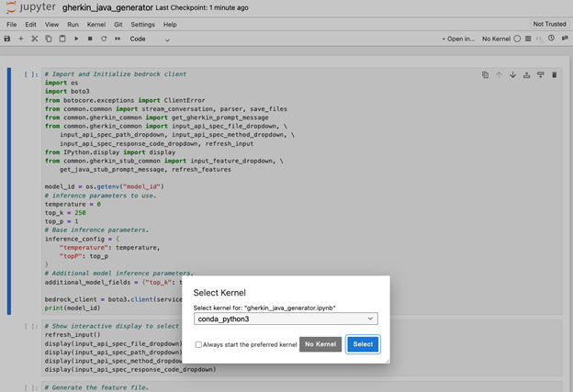Screen dimensions: 573x392
Task: Click the Not Trusted notebook button
Action: (549, 24)
